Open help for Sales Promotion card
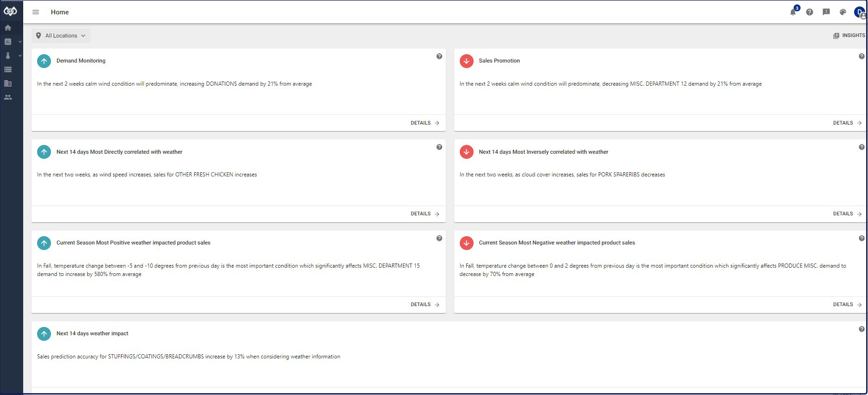 (862, 56)
